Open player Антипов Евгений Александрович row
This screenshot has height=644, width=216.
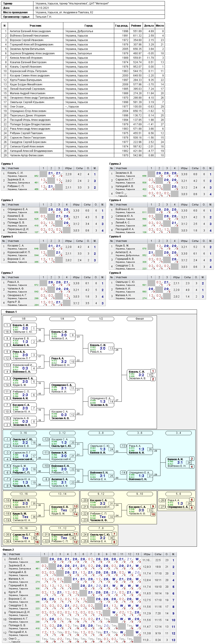tap(83, 31)
